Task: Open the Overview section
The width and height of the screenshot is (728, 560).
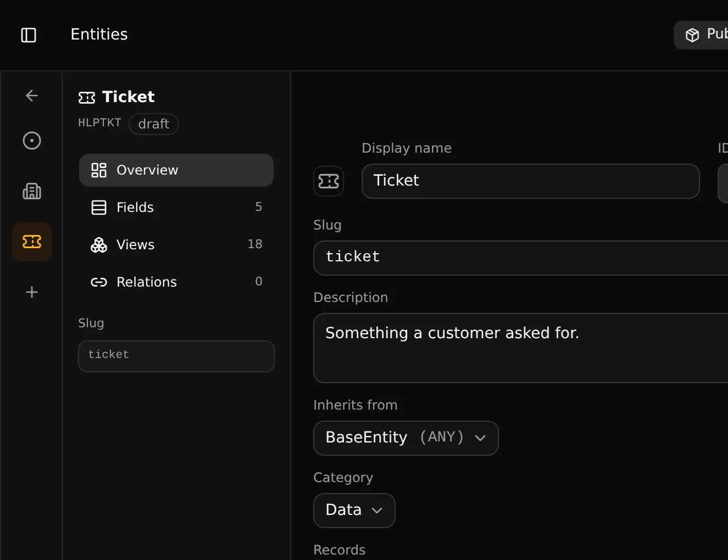Action: tap(176, 170)
